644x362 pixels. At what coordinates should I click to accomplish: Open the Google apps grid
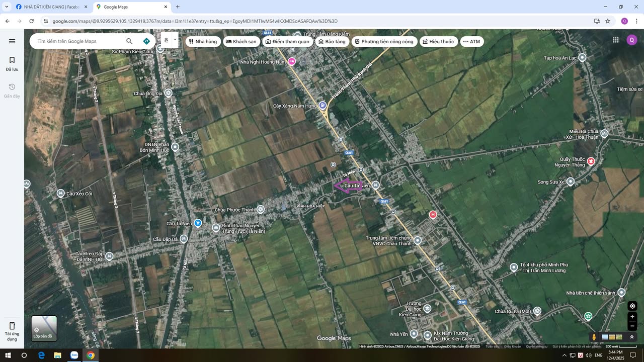click(615, 40)
